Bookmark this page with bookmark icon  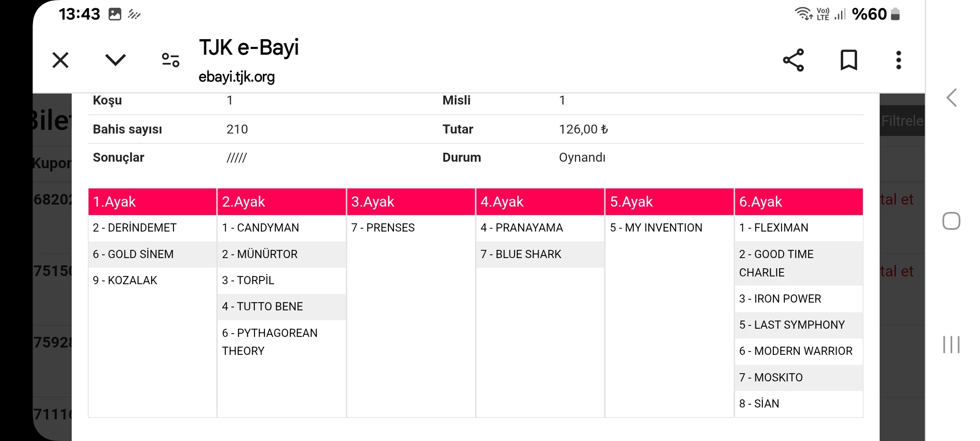click(x=849, y=60)
